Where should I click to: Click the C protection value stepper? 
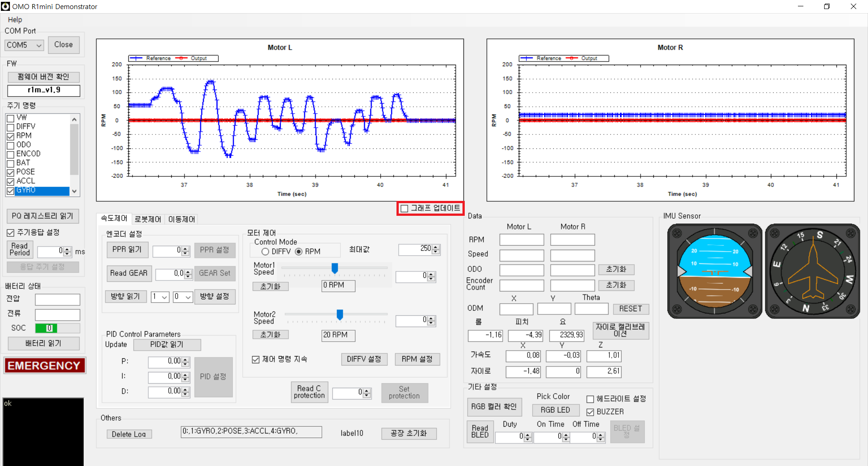click(367, 393)
